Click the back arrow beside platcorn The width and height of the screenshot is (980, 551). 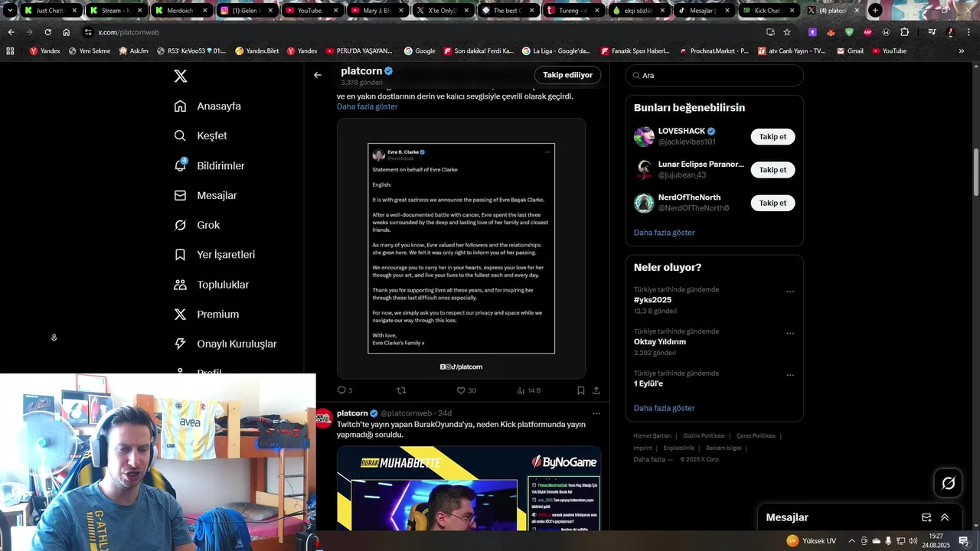tap(318, 75)
